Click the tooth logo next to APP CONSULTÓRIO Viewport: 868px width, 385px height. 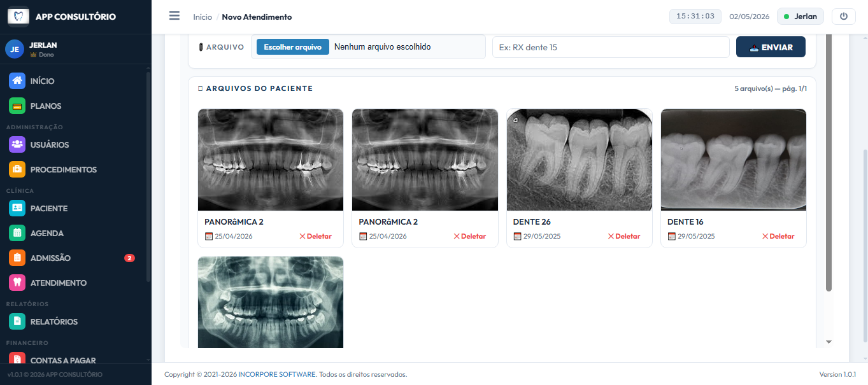pos(18,17)
